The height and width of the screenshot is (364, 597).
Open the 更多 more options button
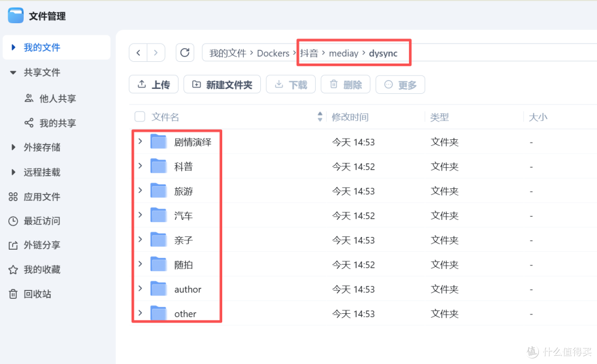401,85
